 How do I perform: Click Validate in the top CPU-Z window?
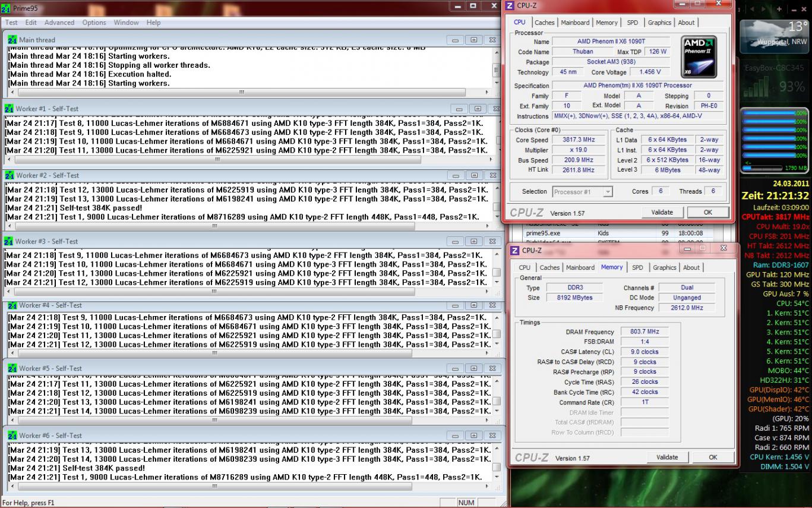(662, 212)
